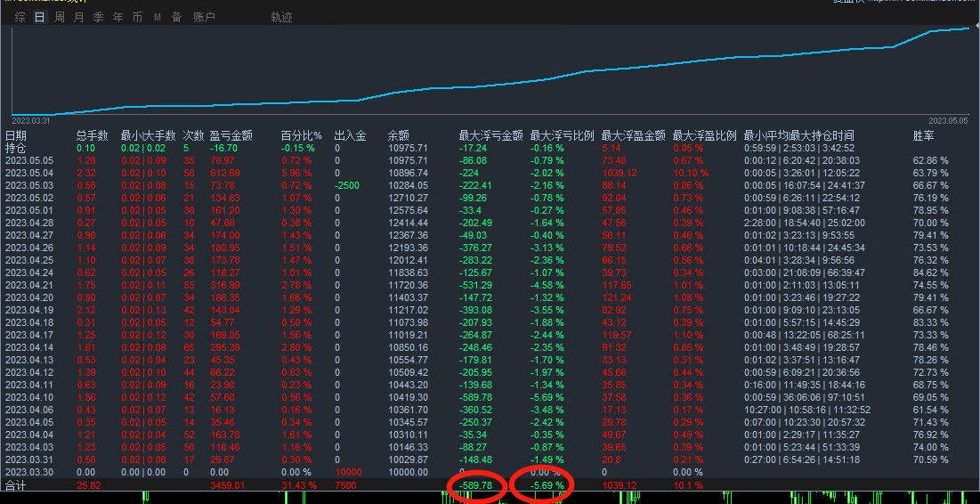Click the M icon tab
The height and width of the screenshot is (504, 980).
point(158,18)
